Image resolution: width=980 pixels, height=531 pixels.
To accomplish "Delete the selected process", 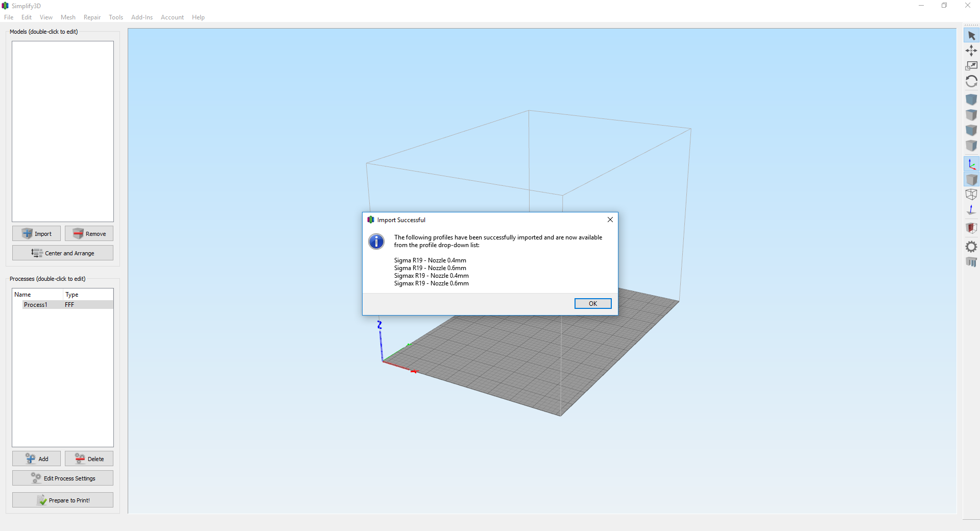I will tap(89, 459).
